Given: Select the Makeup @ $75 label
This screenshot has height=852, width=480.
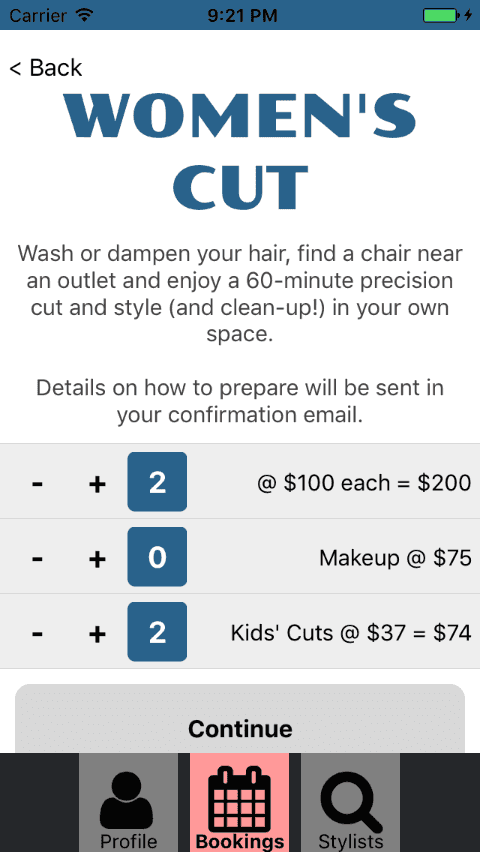Looking at the screenshot, I should [395, 558].
